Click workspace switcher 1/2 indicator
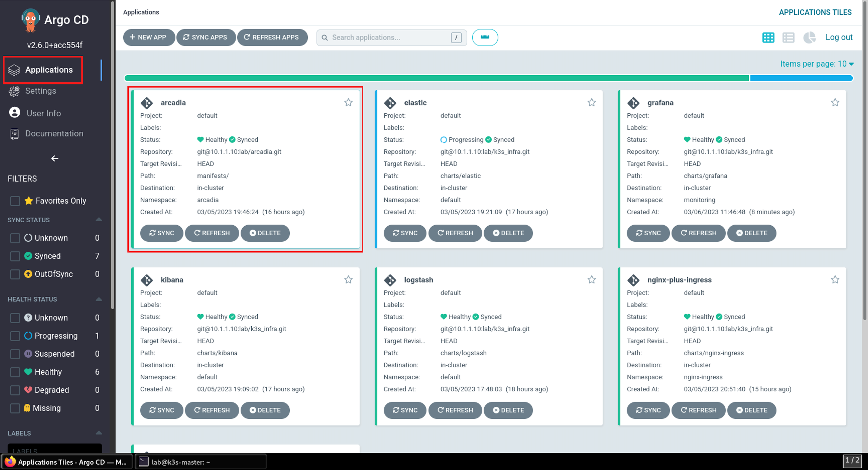This screenshot has height=470, width=868. [x=852, y=460]
